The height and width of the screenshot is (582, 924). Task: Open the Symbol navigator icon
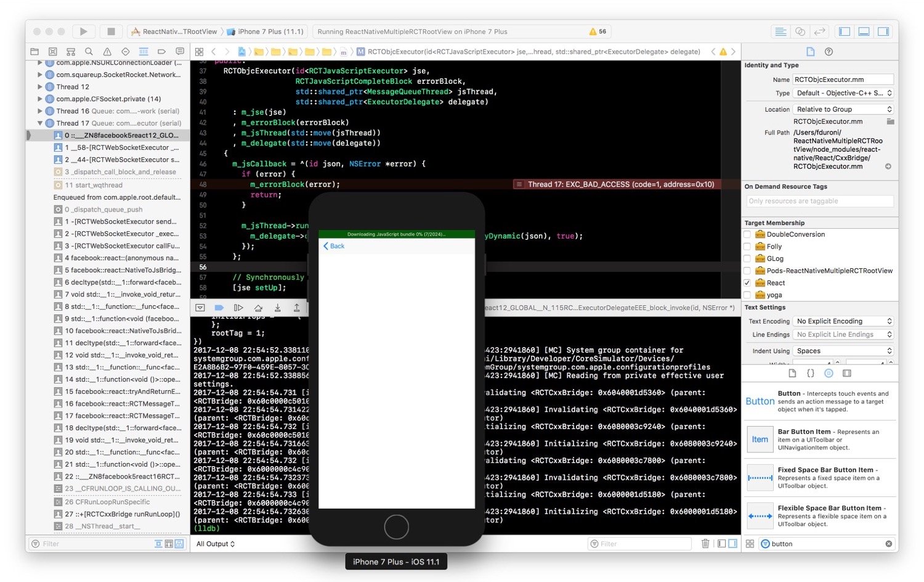tap(71, 52)
